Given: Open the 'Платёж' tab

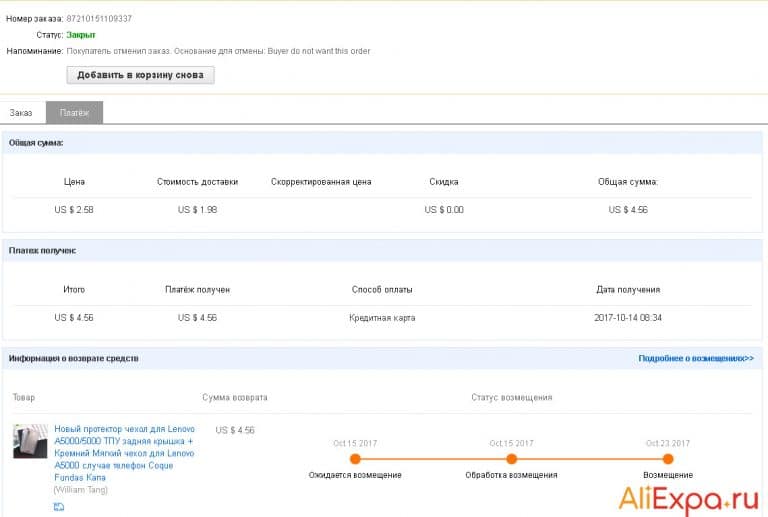Looking at the screenshot, I should click(74, 113).
